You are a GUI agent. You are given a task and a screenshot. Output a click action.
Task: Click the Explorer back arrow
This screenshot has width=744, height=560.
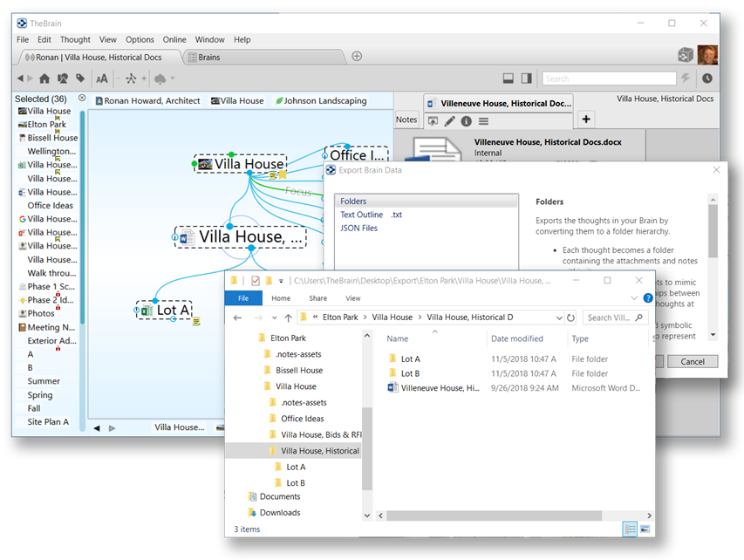pyautogui.click(x=238, y=318)
